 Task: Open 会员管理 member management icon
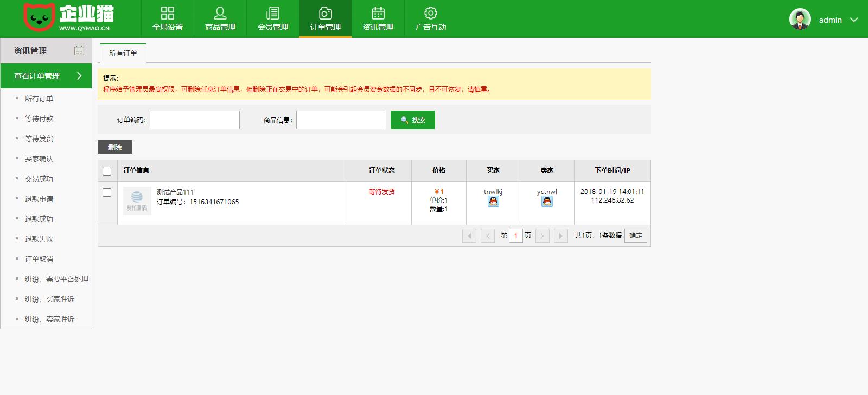click(x=273, y=14)
